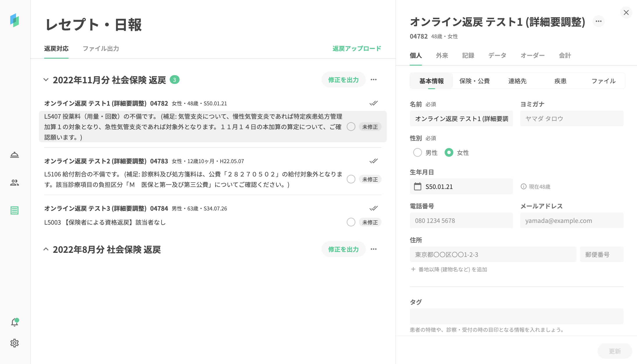Open more options beside patient title
637x364 pixels.
point(598,21)
